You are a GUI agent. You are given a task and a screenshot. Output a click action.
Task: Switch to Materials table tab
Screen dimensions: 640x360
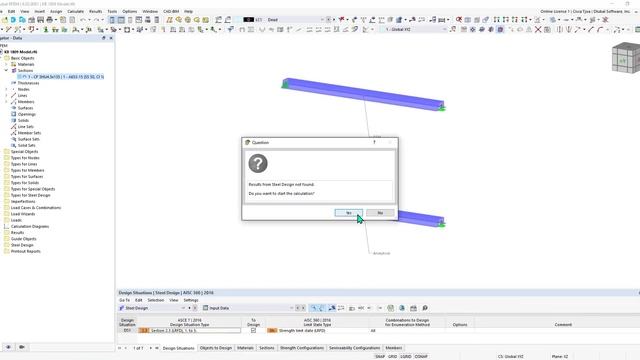click(x=245, y=348)
